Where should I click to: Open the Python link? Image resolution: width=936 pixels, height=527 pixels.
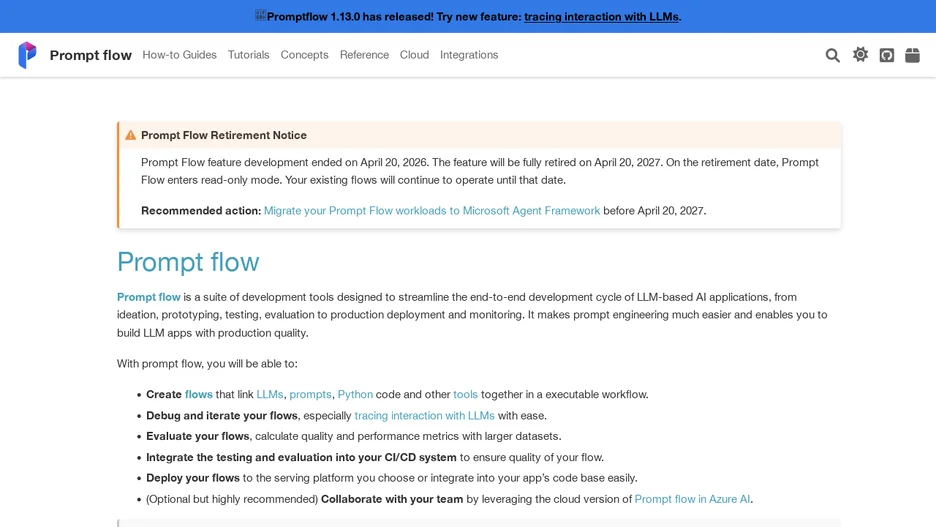[355, 395]
